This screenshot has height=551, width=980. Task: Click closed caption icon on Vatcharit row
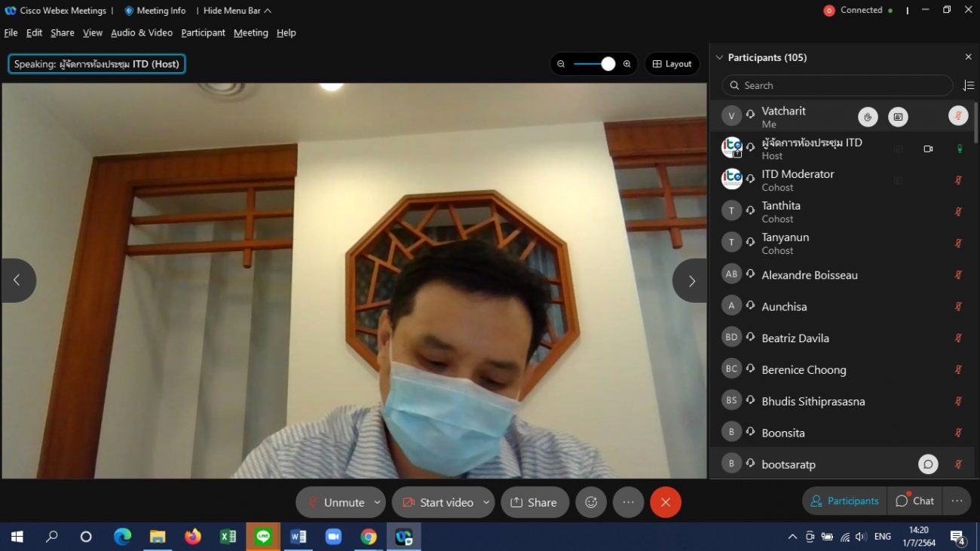pos(898,116)
